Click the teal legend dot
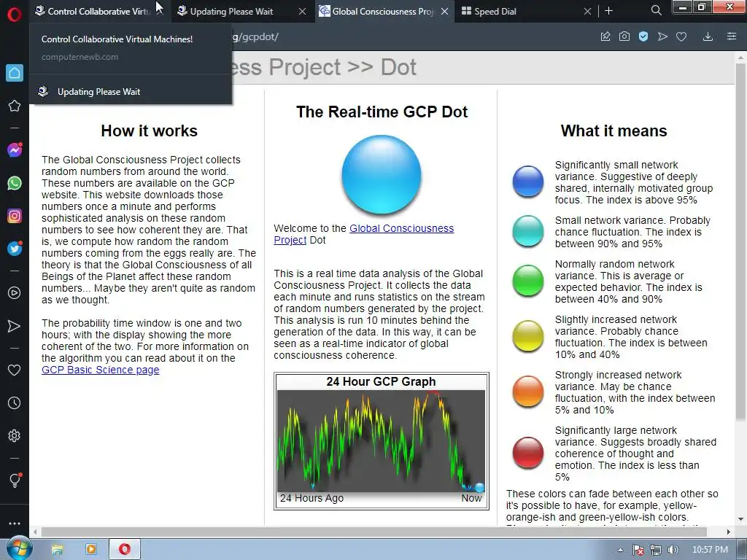This screenshot has width=747, height=560. click(x=528, y=231)
